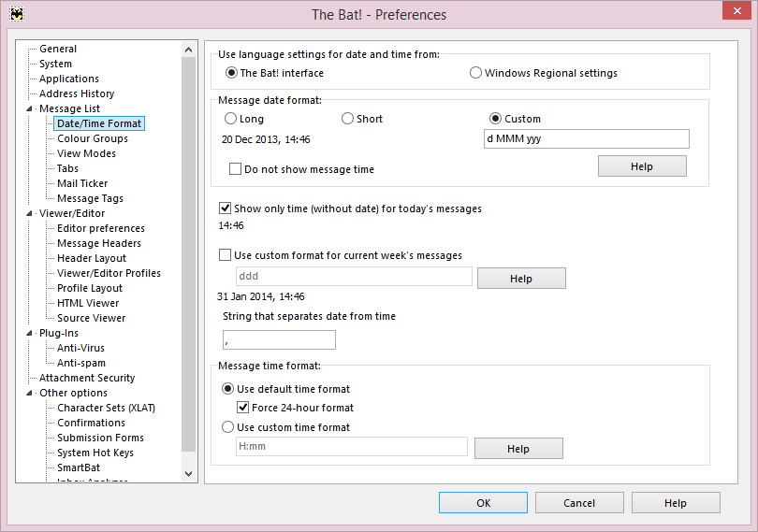Click The Bat! icon in the title bar

tap(17, 15)
